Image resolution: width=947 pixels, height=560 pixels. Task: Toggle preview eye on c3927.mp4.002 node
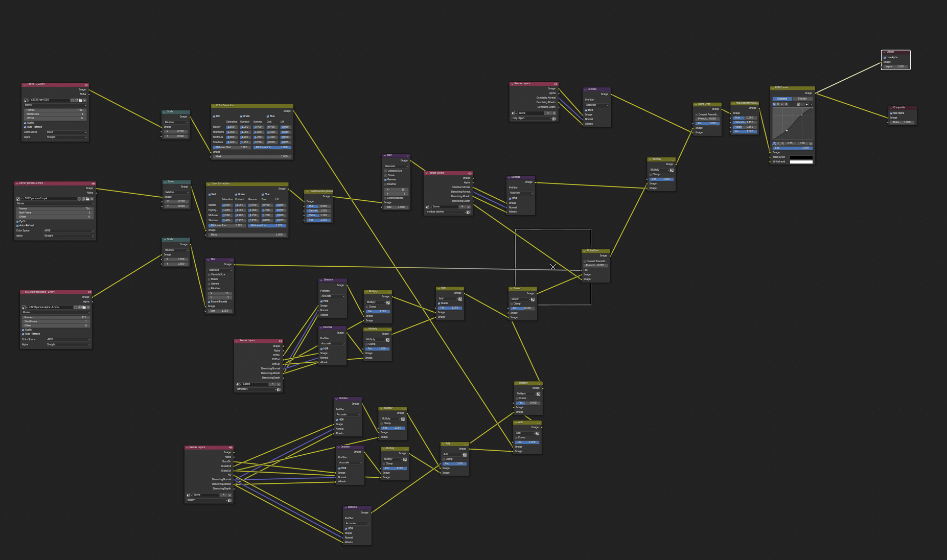86,85
